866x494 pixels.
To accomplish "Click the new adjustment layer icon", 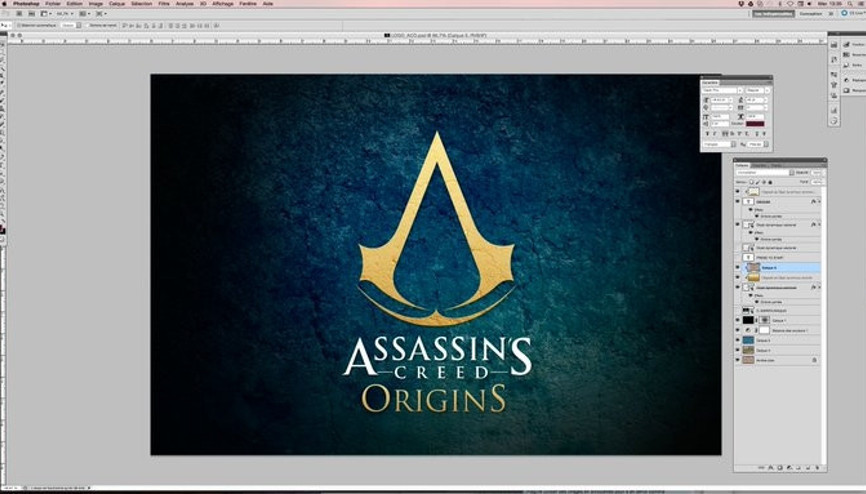I will [x=789, y=468].
